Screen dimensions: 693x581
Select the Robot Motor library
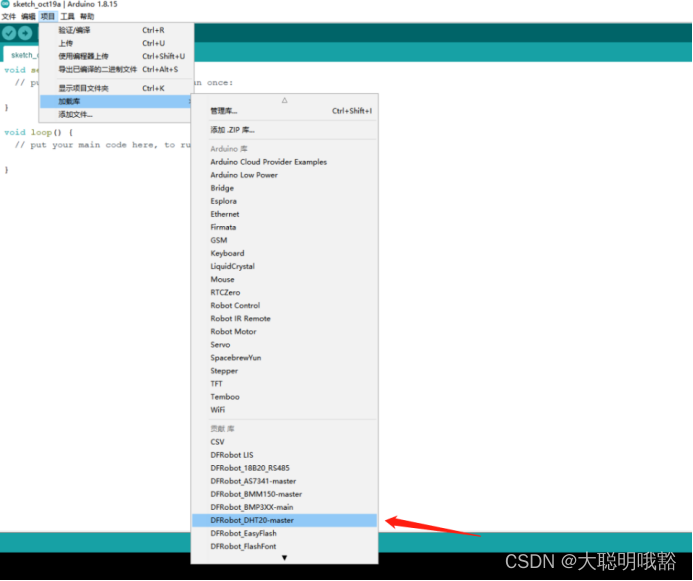(285, 331)
